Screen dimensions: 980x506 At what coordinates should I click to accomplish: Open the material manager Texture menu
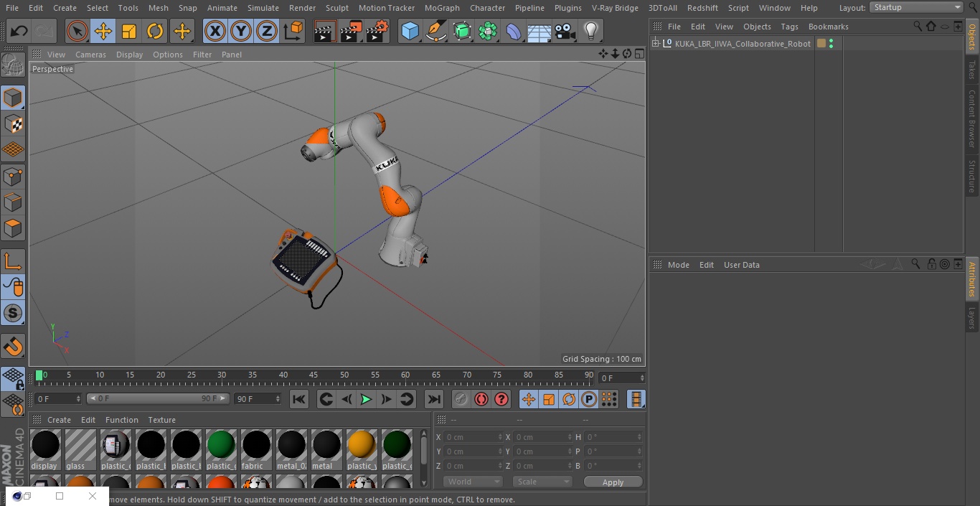pyautogui.click(x=161, y=420)
